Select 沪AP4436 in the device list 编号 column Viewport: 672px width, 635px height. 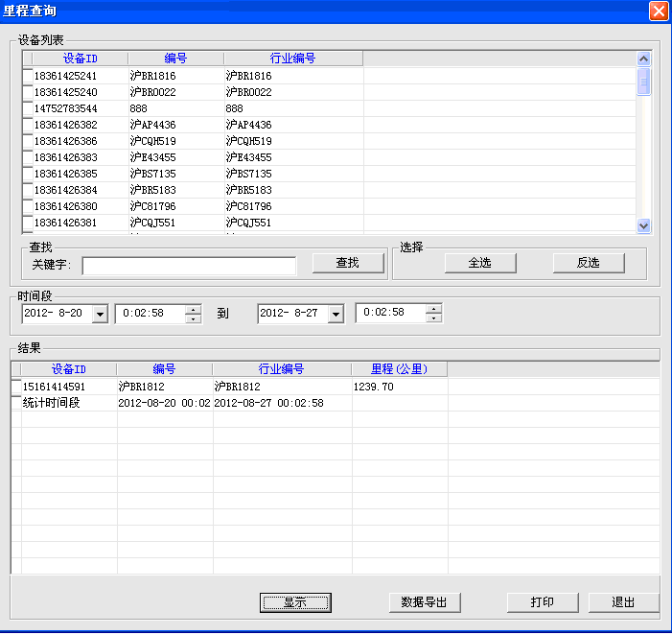coord(153,125)
